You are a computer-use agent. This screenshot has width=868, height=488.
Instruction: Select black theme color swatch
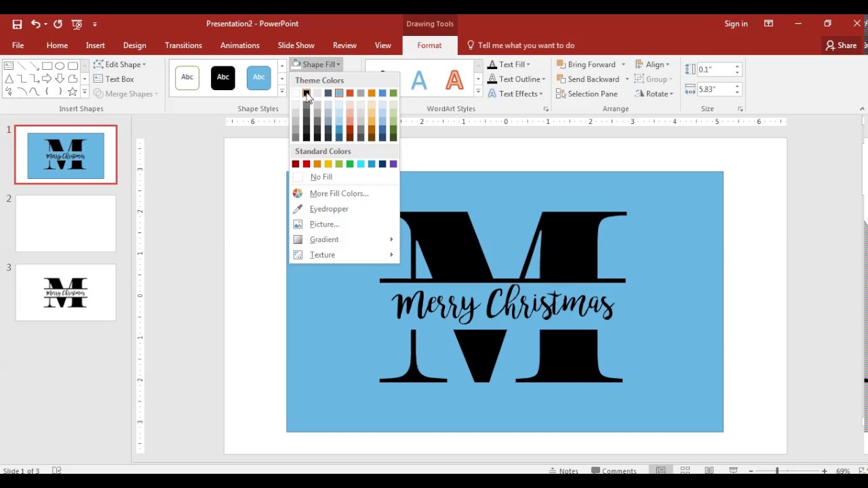click(307, 94)
